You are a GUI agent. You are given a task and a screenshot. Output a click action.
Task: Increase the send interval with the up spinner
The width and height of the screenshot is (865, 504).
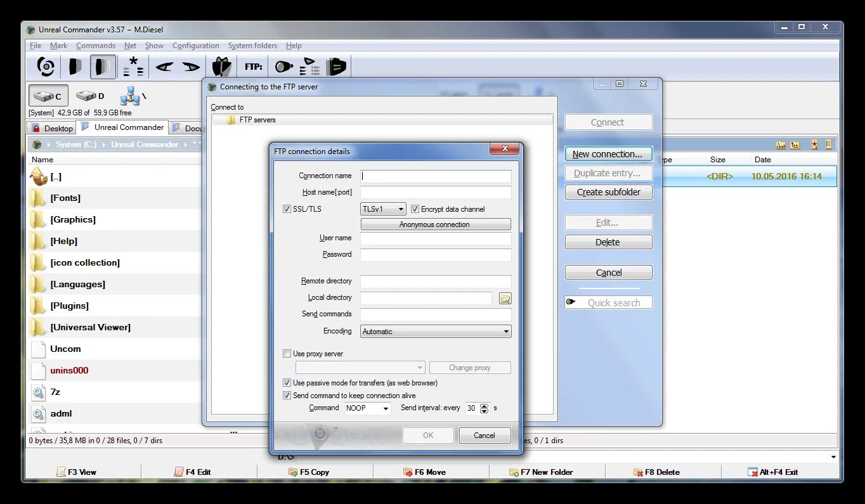click(x=485, y=406)
